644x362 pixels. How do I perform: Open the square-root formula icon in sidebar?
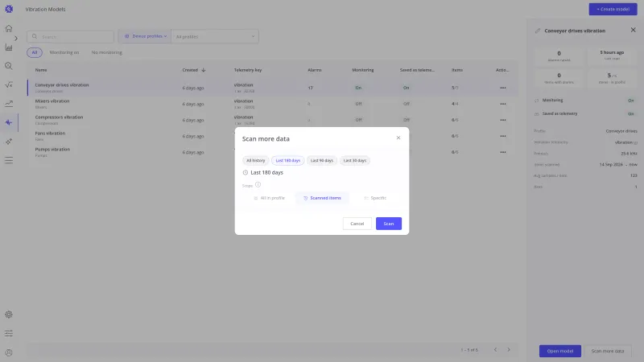point(9,85)
